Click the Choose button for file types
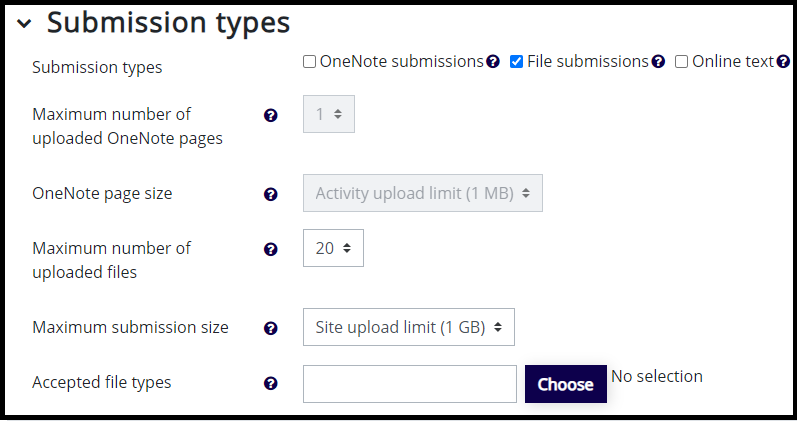The height and width of the screenshot is (421, 797). pyautogui.click(x=566, y=384)
